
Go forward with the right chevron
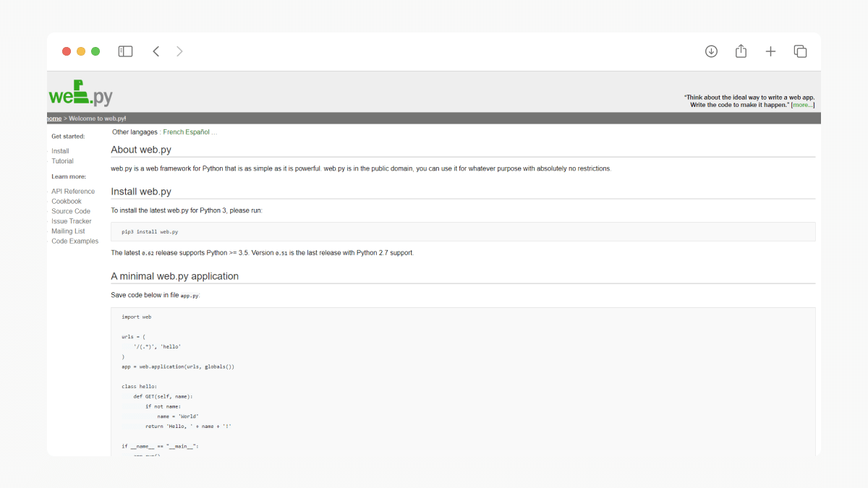[179, 51]
